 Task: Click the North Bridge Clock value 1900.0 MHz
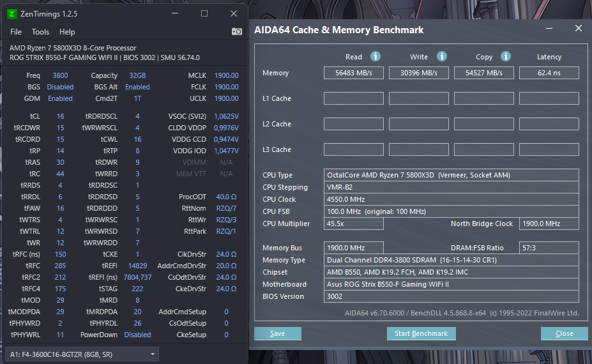coord(549,224)
